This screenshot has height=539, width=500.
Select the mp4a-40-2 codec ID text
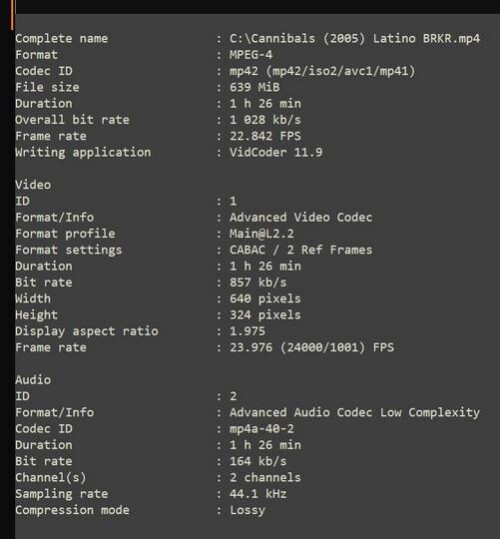(262, 429)
